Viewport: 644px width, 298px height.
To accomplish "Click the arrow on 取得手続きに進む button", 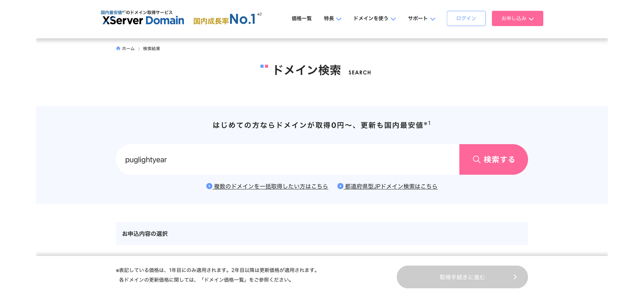I will point(515,277).
